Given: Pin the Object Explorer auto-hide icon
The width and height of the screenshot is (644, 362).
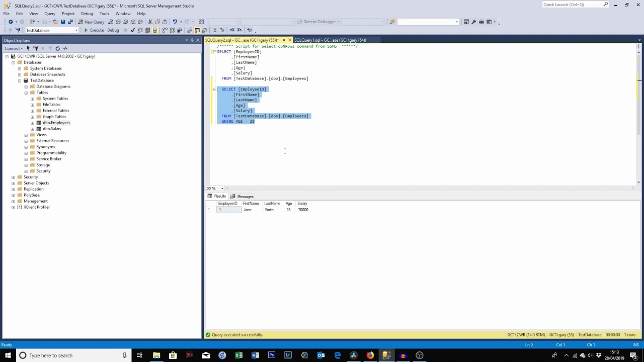Looking at the screenshot, I should point(192,40).
